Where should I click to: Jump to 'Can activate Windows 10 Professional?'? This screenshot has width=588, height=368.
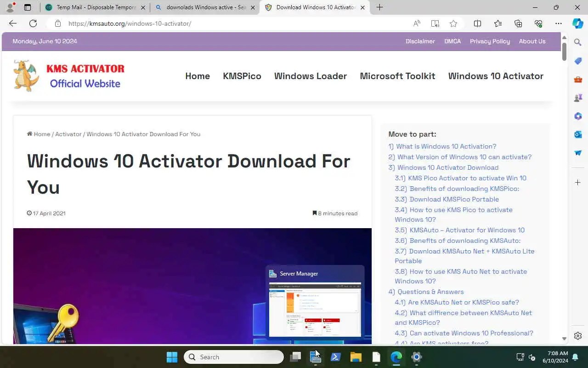tap(464, 333)
